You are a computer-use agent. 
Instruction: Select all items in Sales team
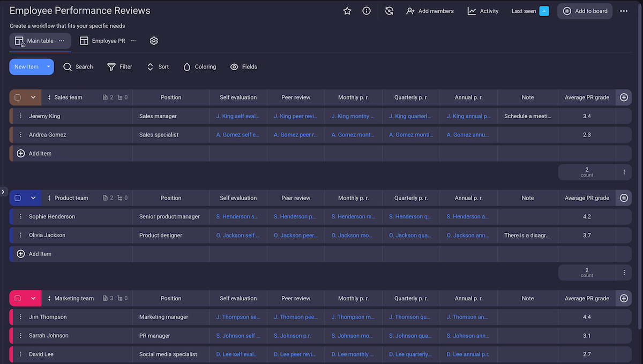click(x=18, y=97)
